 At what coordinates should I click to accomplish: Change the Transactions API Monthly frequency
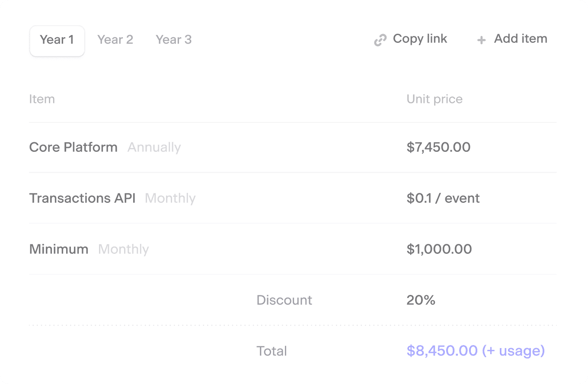point(170,198)
